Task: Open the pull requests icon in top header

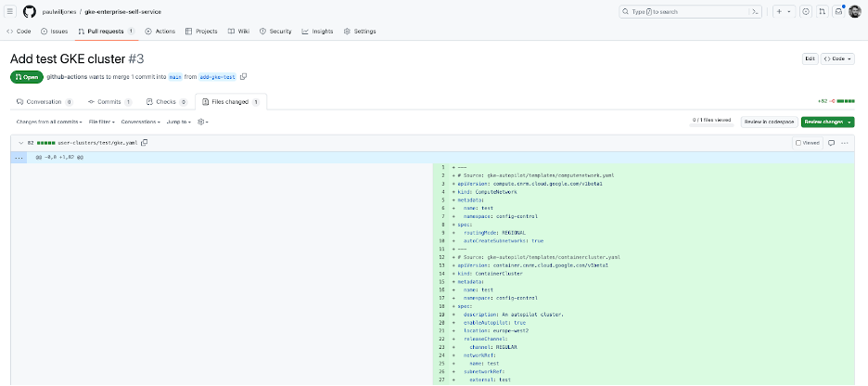Action: click(x=822, y=11)
